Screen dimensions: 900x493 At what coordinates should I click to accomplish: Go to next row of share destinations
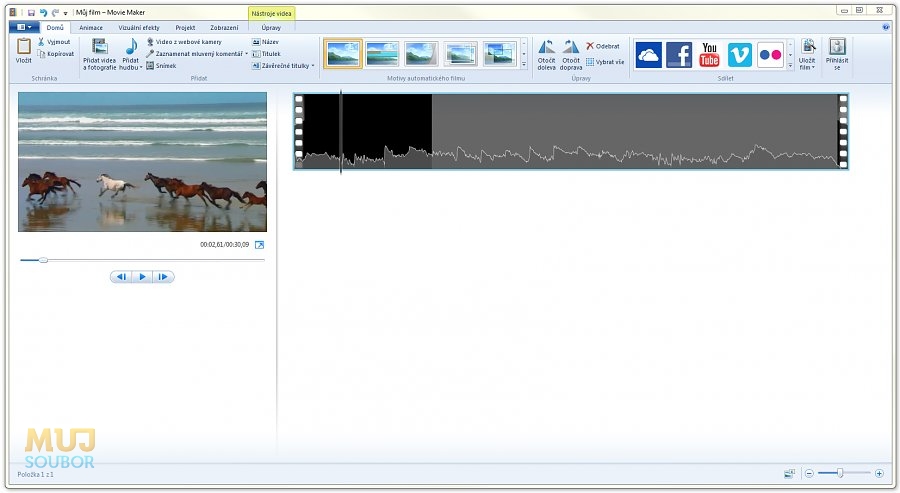tap(790, 55)
